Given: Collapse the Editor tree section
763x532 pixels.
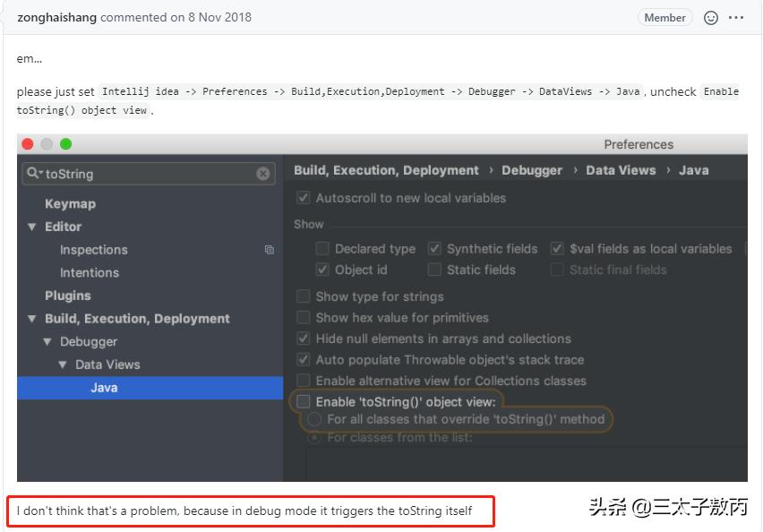Looking at the screenshot, I should pos(32,227).
